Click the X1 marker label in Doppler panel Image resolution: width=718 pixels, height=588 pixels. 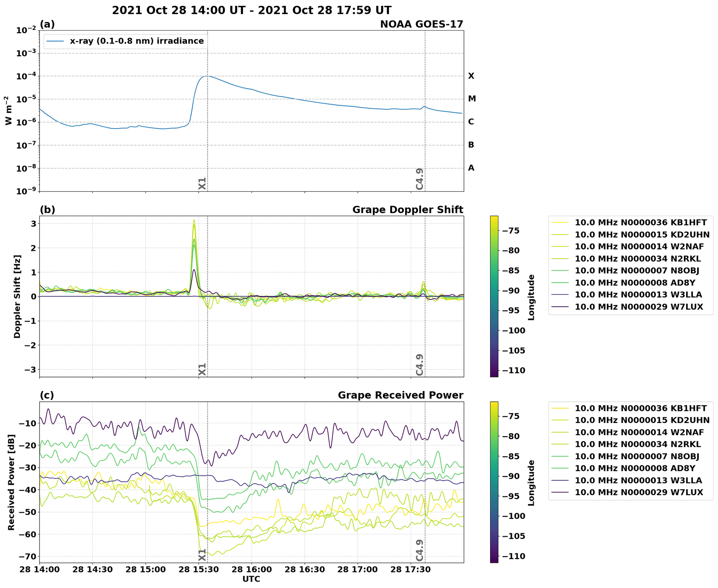202,369
